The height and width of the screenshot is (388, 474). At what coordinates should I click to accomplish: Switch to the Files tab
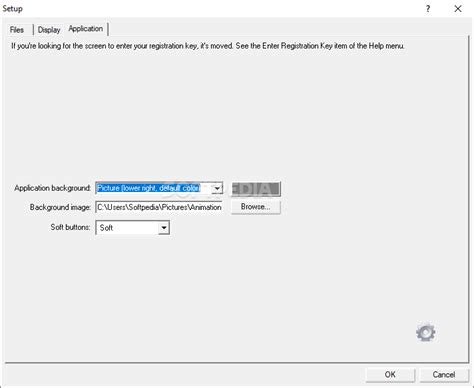17,30
